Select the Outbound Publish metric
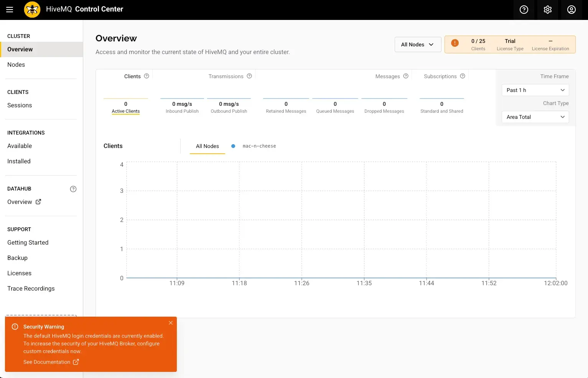 pyautogui.click(x=229, y=107)
